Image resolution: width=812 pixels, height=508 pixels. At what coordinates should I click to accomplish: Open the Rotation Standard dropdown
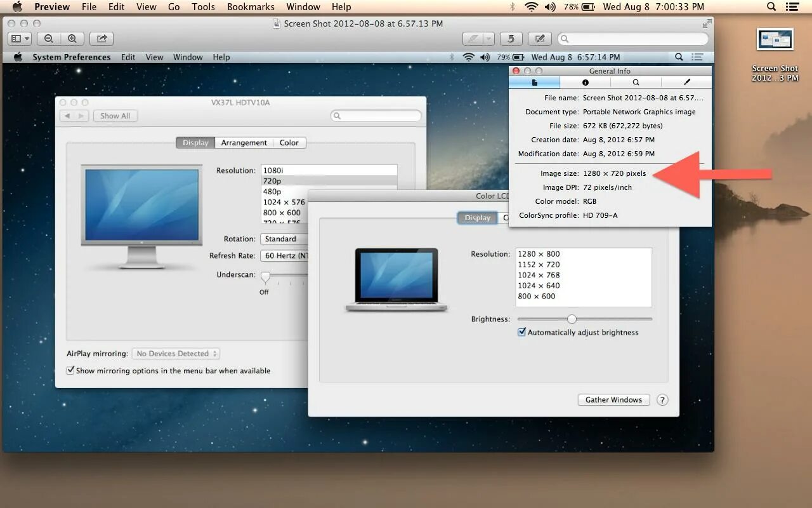pyautogui.click(x=284, y=239)
